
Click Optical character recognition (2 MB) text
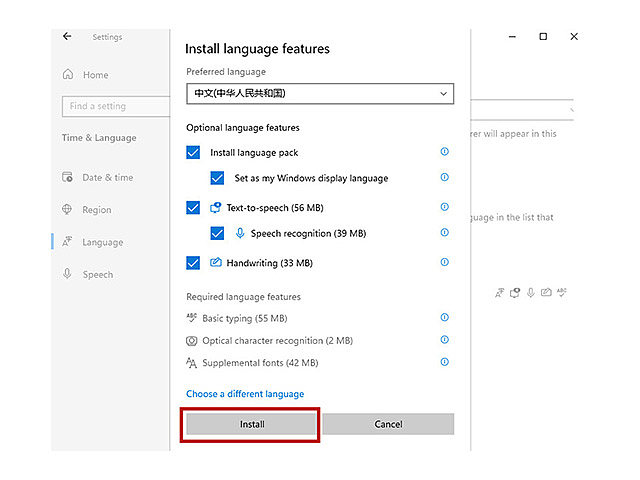coord(278,341)
